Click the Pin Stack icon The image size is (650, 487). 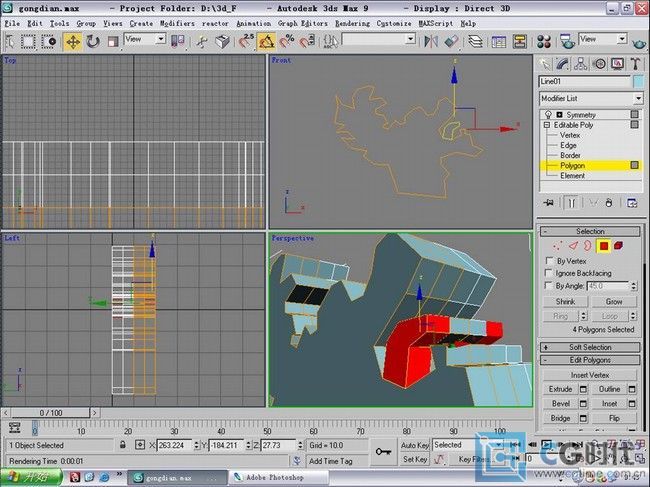point(548,203)
